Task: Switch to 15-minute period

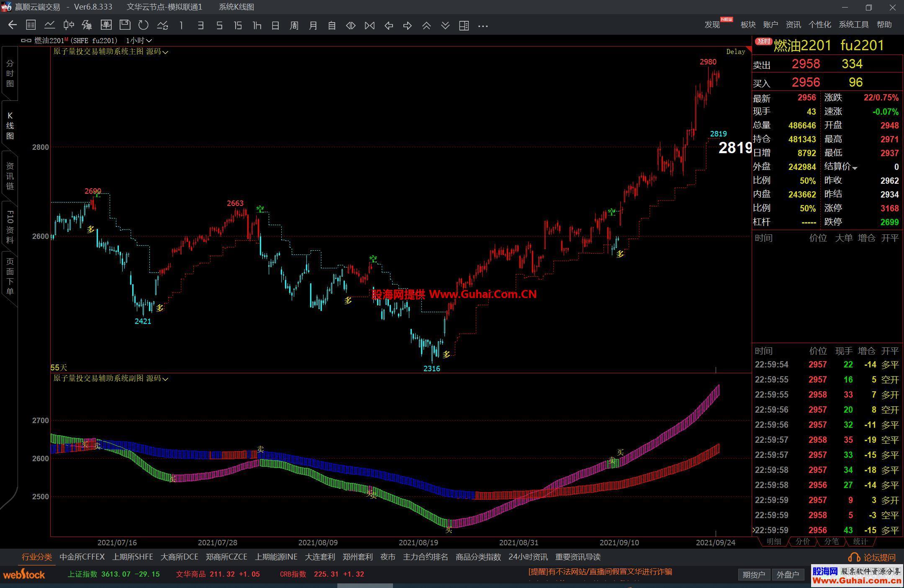Action: pyautogui.click(x=238, y=26)
